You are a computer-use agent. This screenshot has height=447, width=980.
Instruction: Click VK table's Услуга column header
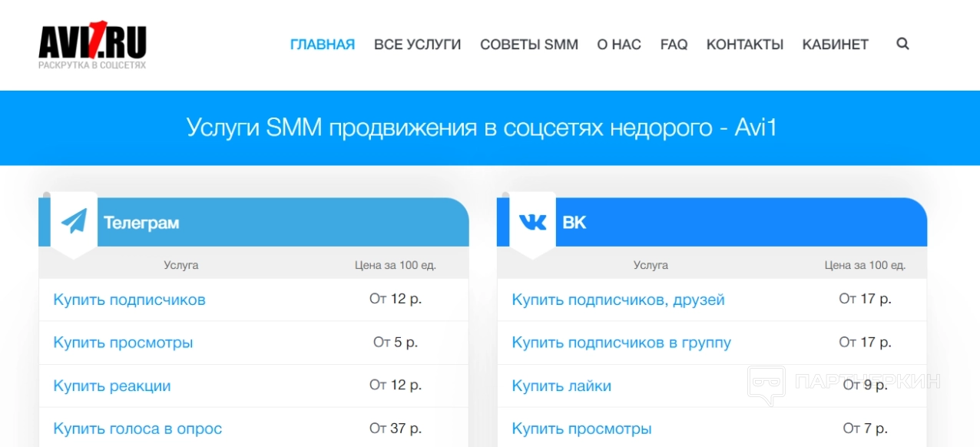651,265
